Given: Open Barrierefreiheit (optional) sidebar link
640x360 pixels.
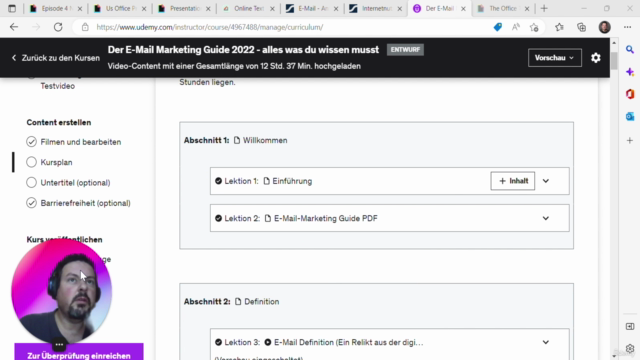Looking at the screenshot, I should [x=85, y=203].
